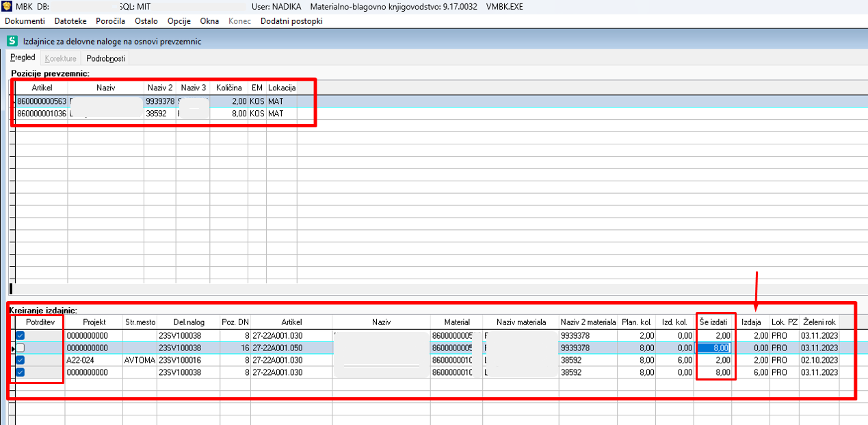Click the Str.mesto column header
The width and height of the screenshot is (868, 425).
coord(140,322)
